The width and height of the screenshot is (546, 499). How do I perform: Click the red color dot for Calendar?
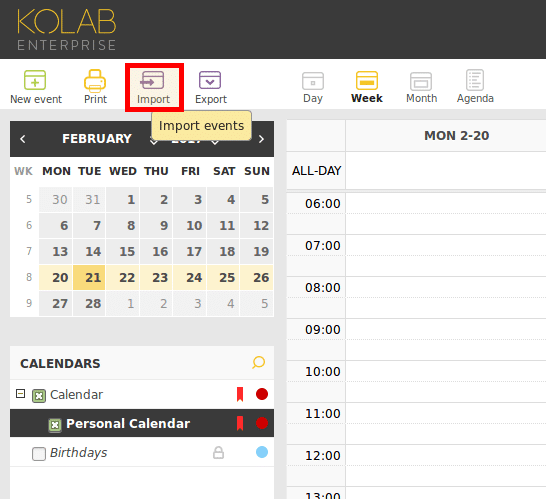coord(262,394)
